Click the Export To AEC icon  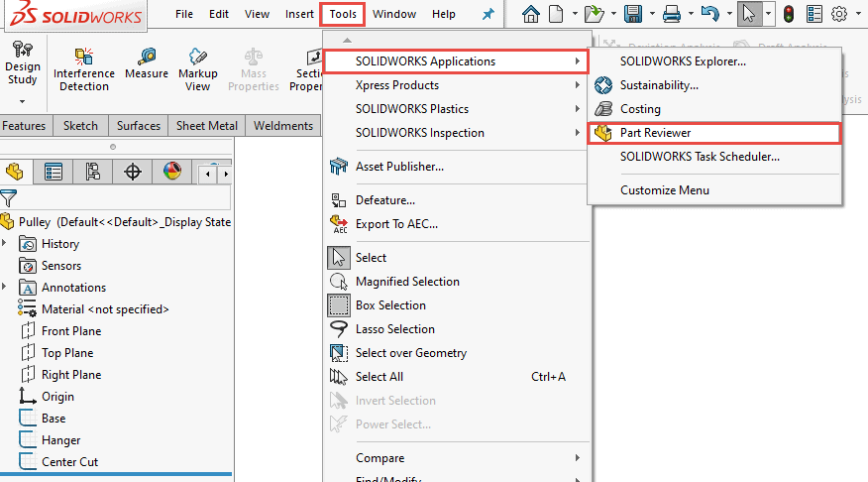tap(338, 224)
